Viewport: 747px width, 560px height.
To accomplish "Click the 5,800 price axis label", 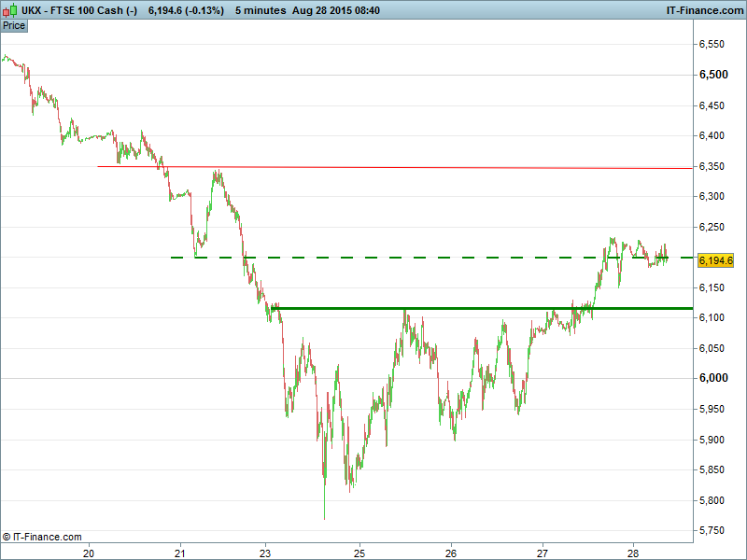I will point(714,500).
